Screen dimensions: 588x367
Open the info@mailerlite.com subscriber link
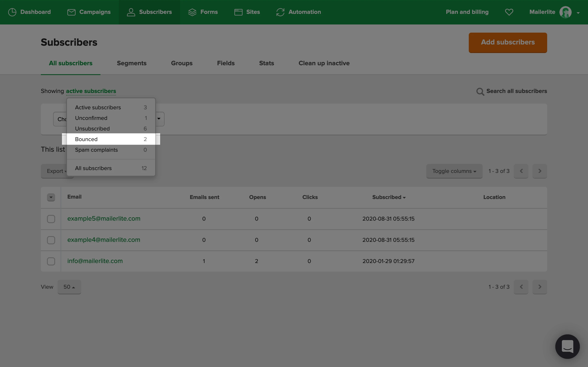point(95,261)
